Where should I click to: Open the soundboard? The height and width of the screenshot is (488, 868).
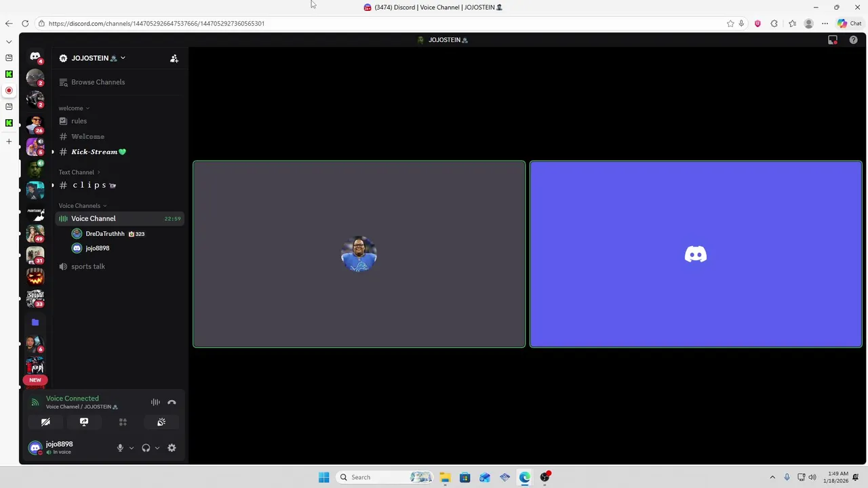point(161,422)
